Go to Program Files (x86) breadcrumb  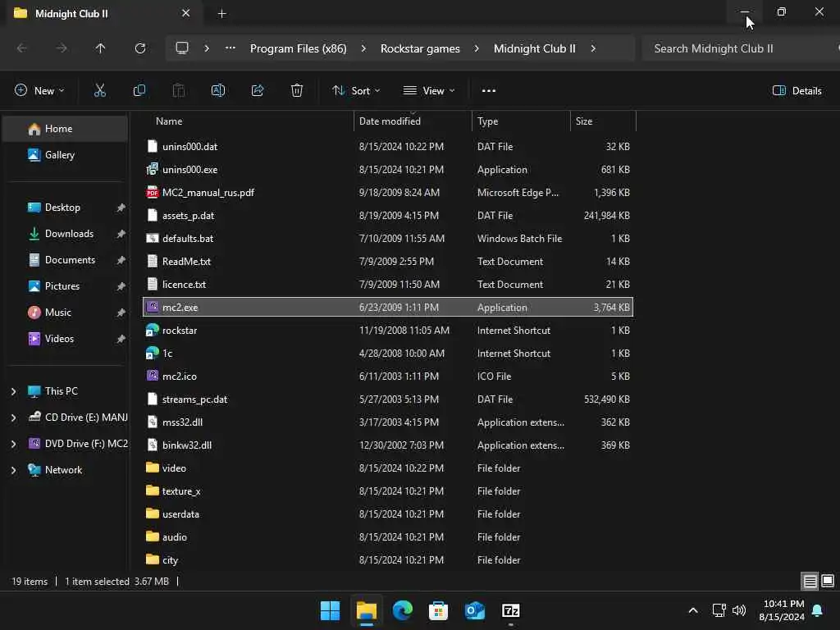point(299,48)
